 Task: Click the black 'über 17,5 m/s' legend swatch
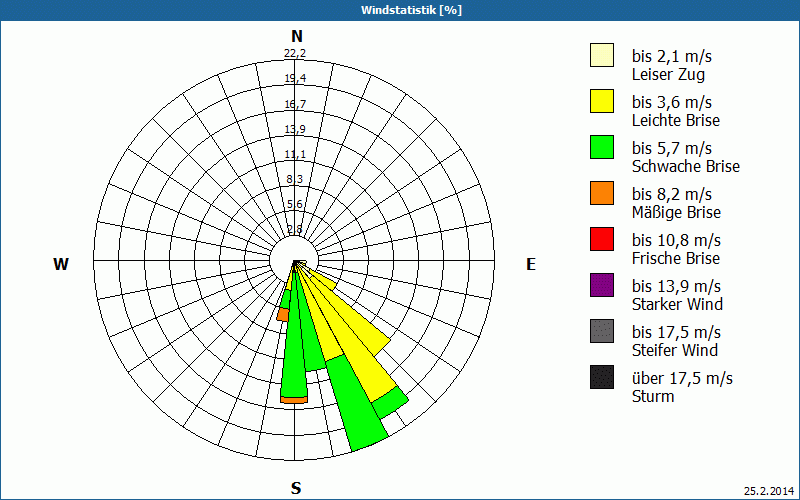[602, 377]
